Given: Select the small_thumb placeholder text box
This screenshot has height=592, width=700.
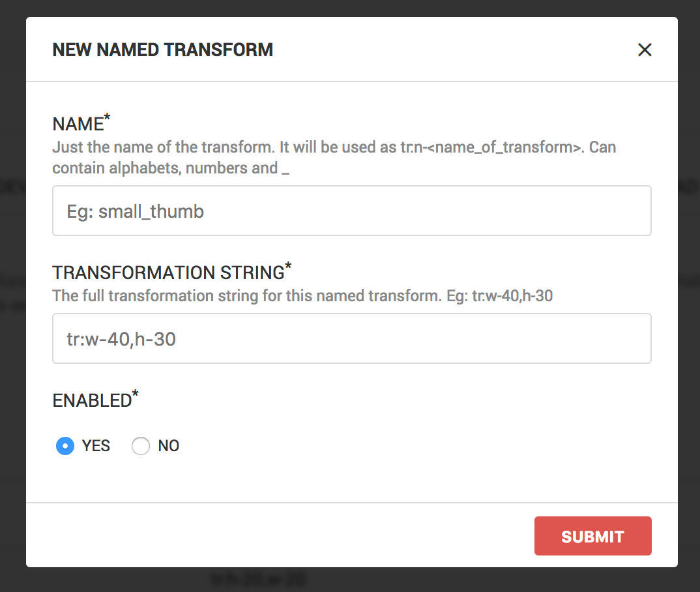Looking at the screenshot, I should (351, 210).
